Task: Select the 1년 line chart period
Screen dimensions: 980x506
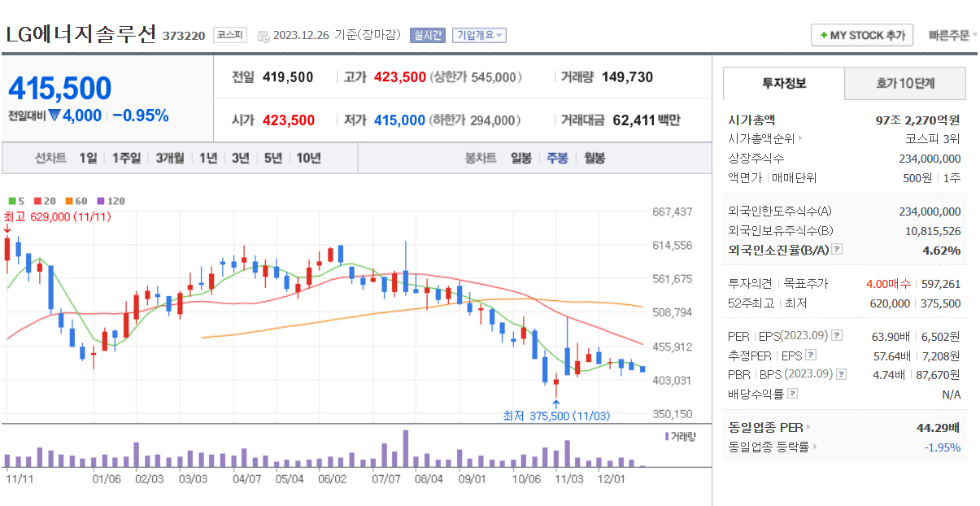Action: 208,158
